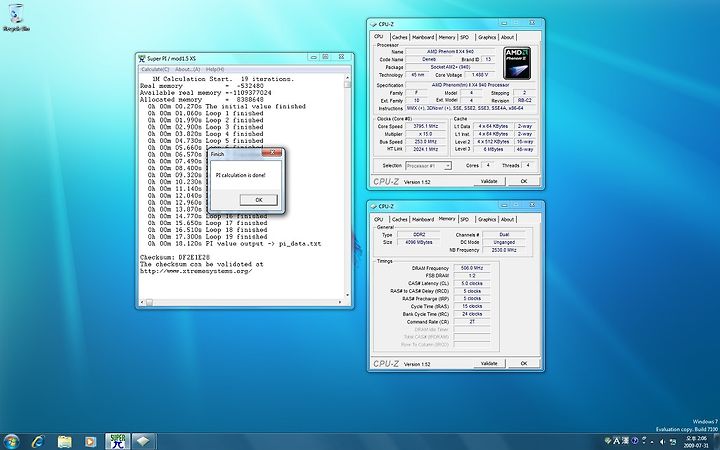The image size is (720, 450).
Task: Select the About tab in upper CPU-Z window
Action: pyautogui.click(x=507, y=37)
